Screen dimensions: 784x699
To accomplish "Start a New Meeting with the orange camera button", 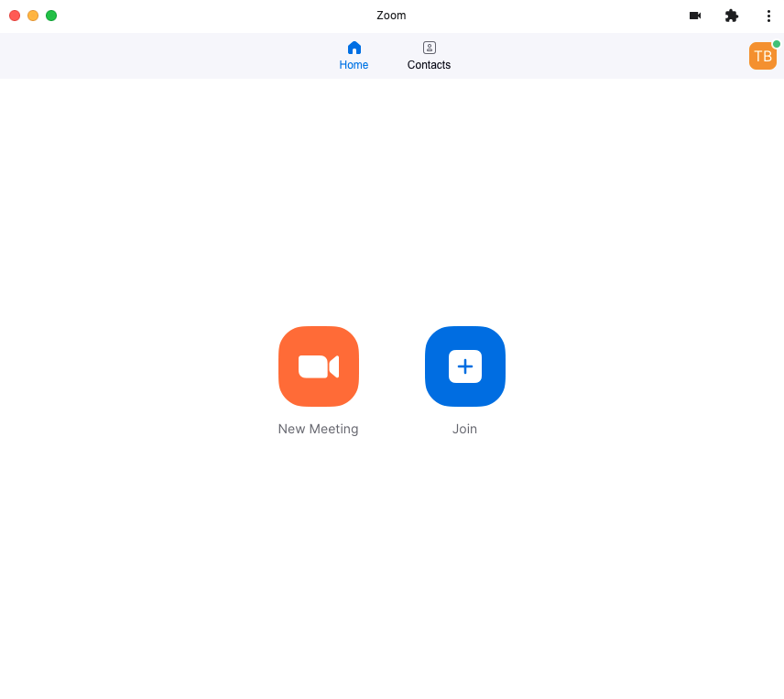I will pyautogui.click(x=319, y=366).
